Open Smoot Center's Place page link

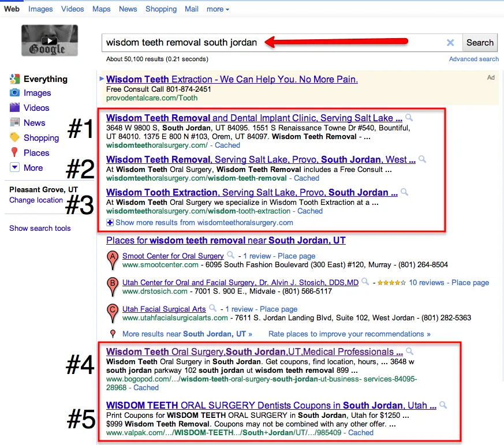[x=296, y=256]
